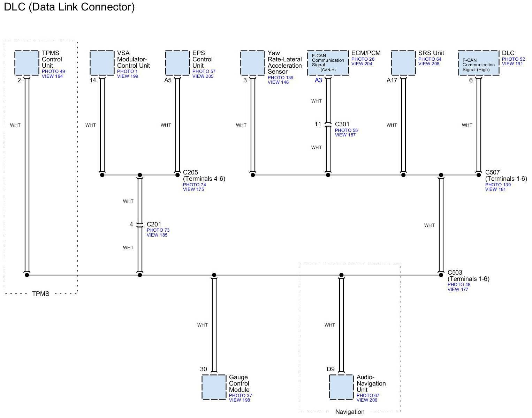Screen dimensions: 532x418
Task: Click VIEW 181 link under C507
Action: [x=495, y=189]
